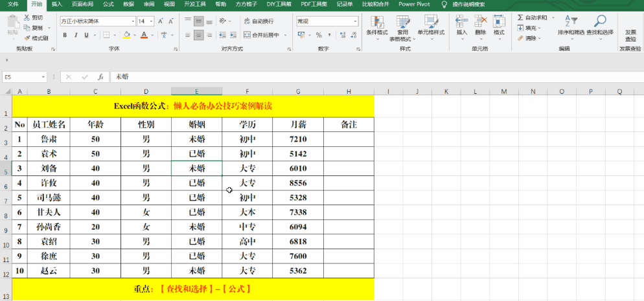Open Find & Select (查找和选择) magnifier
Screen dimensions: 644x301
[x=600, y=21]
